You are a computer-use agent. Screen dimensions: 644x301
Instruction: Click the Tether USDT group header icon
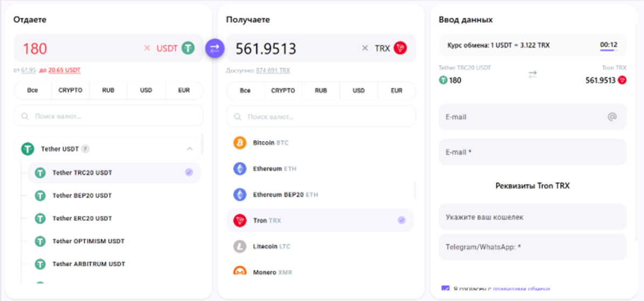point(28,149)
